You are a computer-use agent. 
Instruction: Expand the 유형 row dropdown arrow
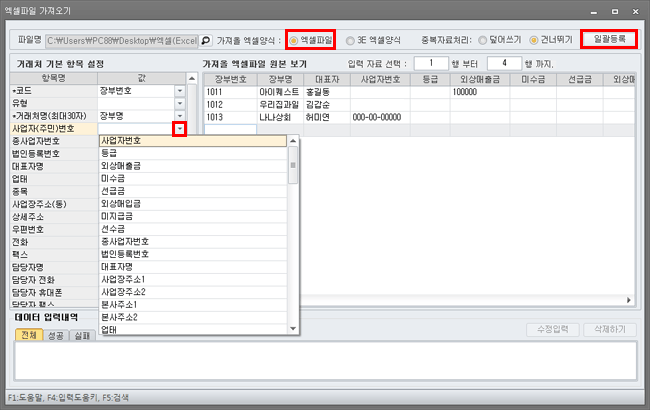[x=180, y=103]
